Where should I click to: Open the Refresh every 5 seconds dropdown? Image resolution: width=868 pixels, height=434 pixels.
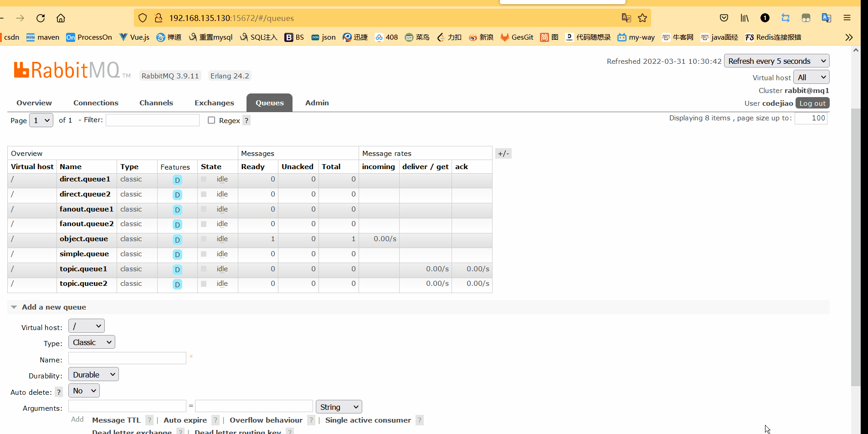[x=777, y=61]
